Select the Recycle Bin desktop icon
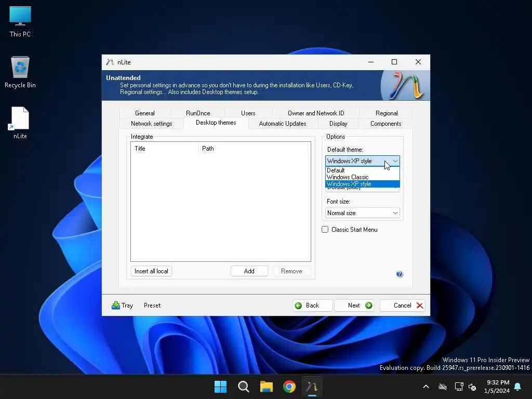Image resolution: width=532 pixels, height=399 pixels. (x=20, y=72)
